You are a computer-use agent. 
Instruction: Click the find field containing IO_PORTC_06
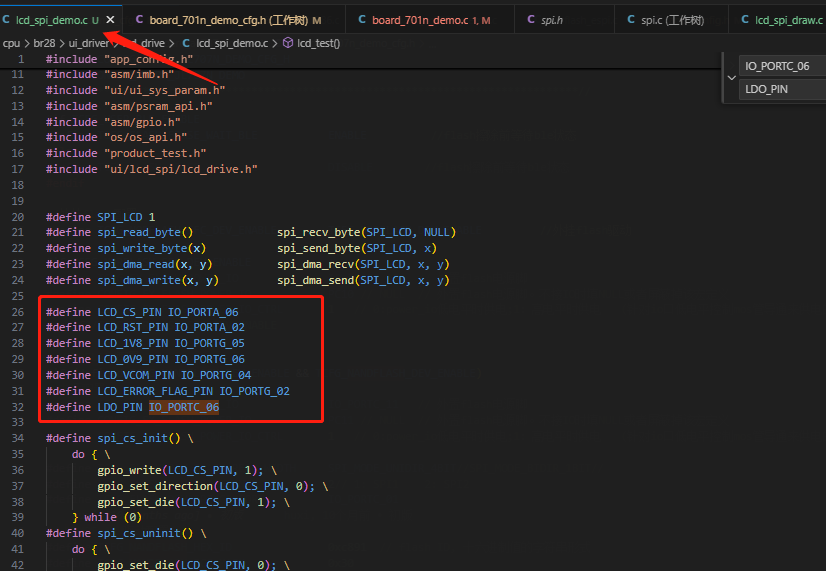click(x=782, y=66)
